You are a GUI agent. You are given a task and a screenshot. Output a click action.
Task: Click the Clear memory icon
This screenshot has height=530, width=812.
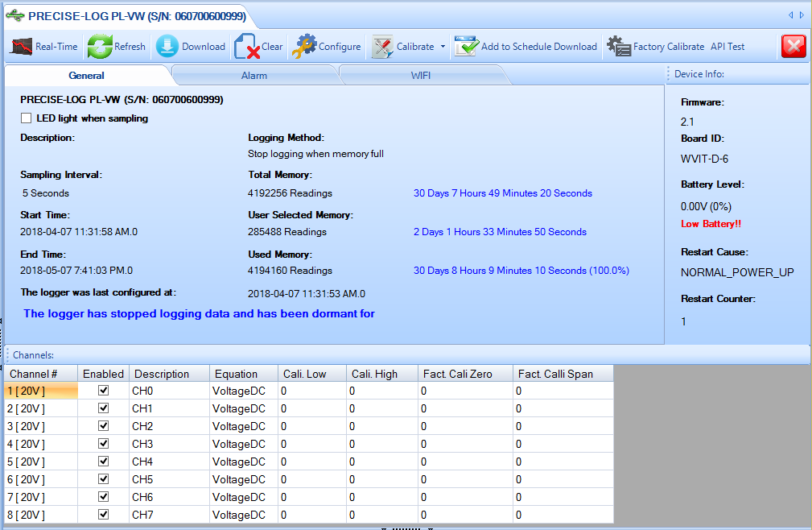(x=247, y=48)
